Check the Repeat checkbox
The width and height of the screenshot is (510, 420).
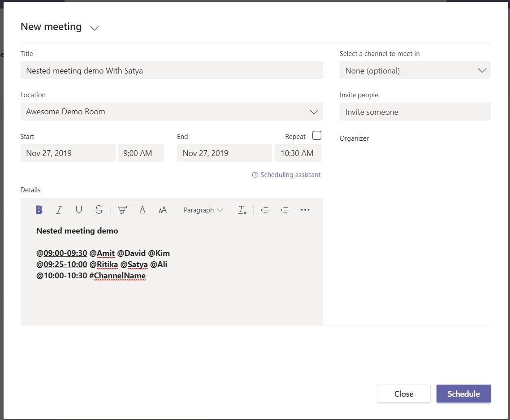click(x=317, y=135)
